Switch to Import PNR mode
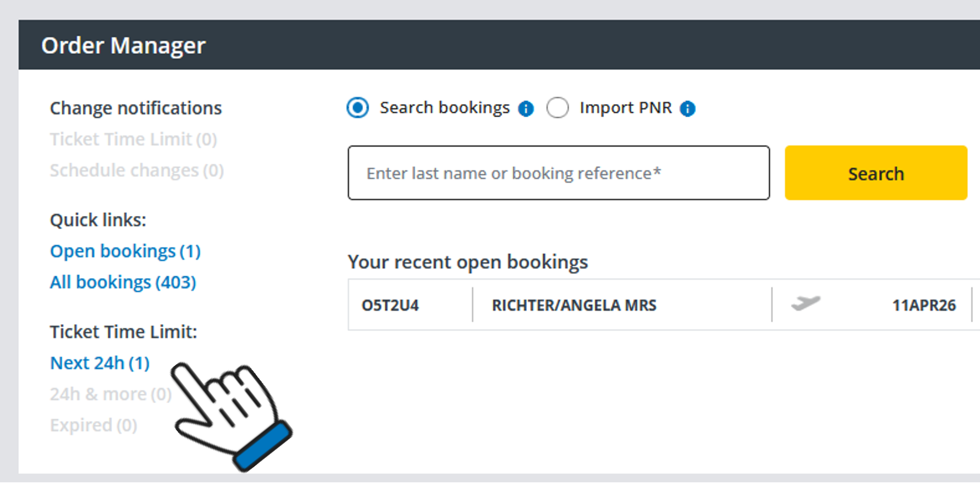Viewport: 980px width, 491px height. [x=558, y=108]
